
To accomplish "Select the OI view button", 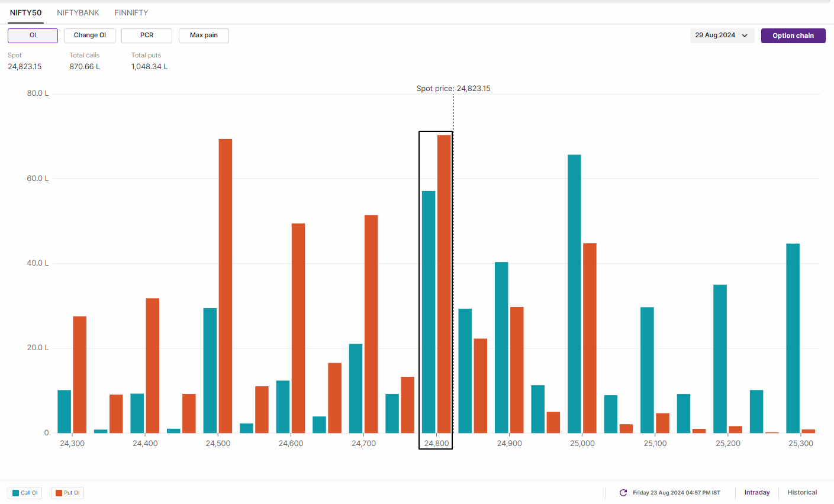I will tap(33, 35).
